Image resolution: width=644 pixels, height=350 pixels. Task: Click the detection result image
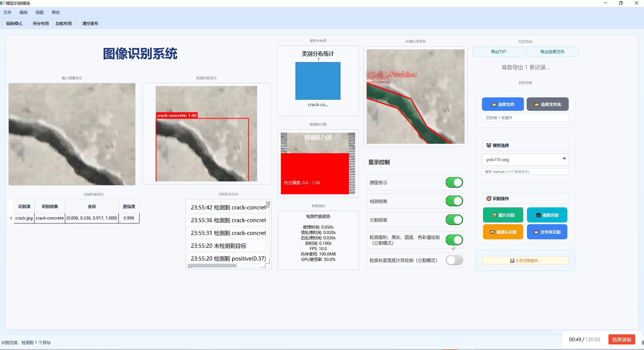(x=206, y=134)
